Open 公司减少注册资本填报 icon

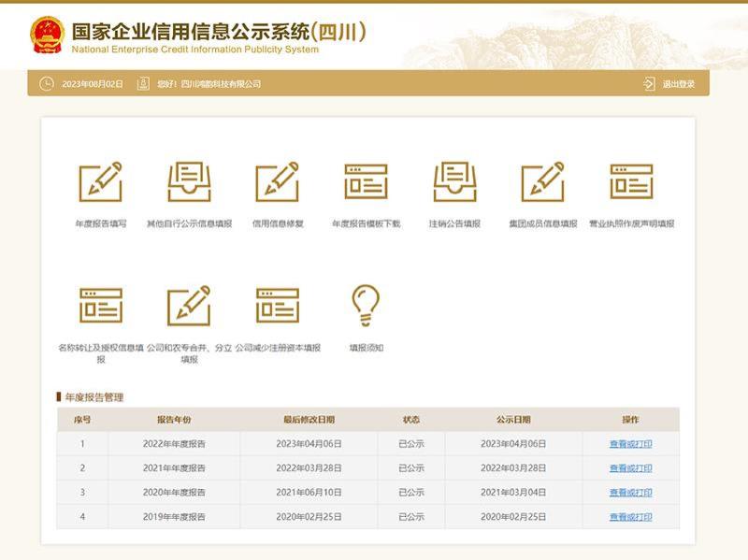click(x=278, y=306)
